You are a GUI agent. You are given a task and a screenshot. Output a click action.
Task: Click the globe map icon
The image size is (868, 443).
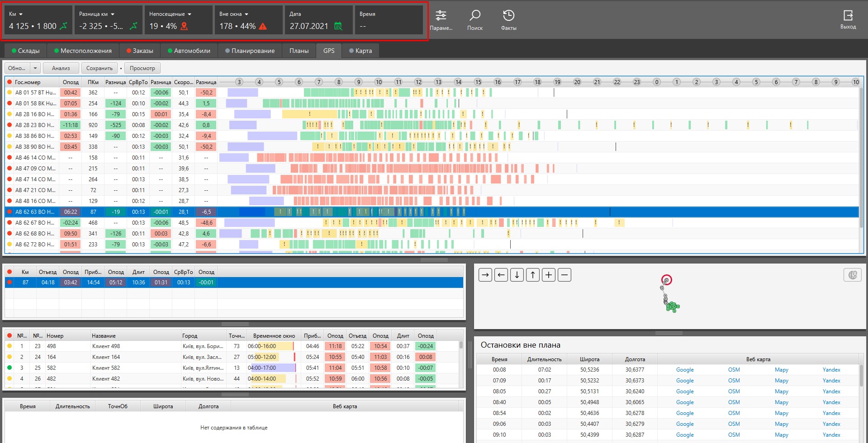pos(852,275)
